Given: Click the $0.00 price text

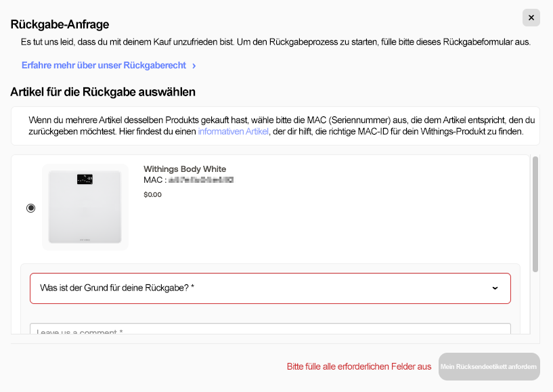Looking at the screenshot, I should coord(153,195).
